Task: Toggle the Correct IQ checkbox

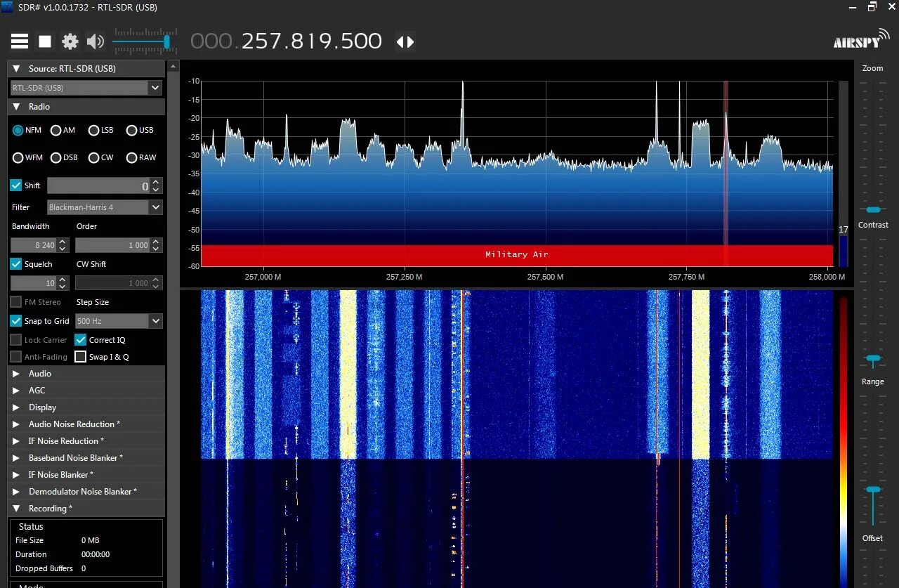Action: click(80, 339)
